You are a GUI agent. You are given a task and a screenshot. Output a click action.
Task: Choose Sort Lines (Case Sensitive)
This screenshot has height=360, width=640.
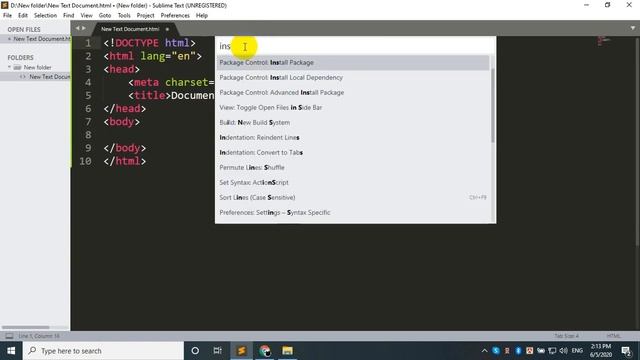point(353,198)
